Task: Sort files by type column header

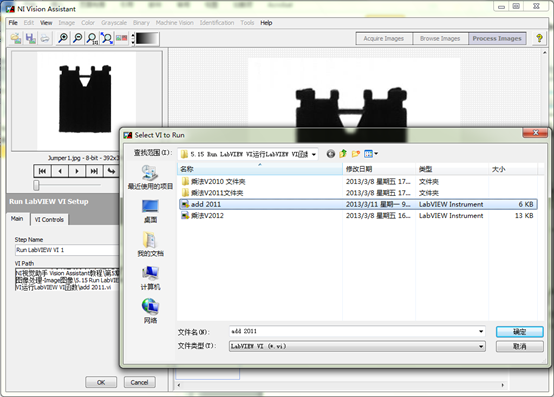Action: [x=452, y=169]
